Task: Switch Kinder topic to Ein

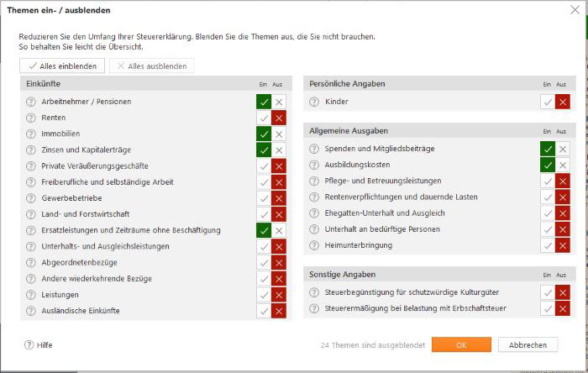Action: [548, 102]
